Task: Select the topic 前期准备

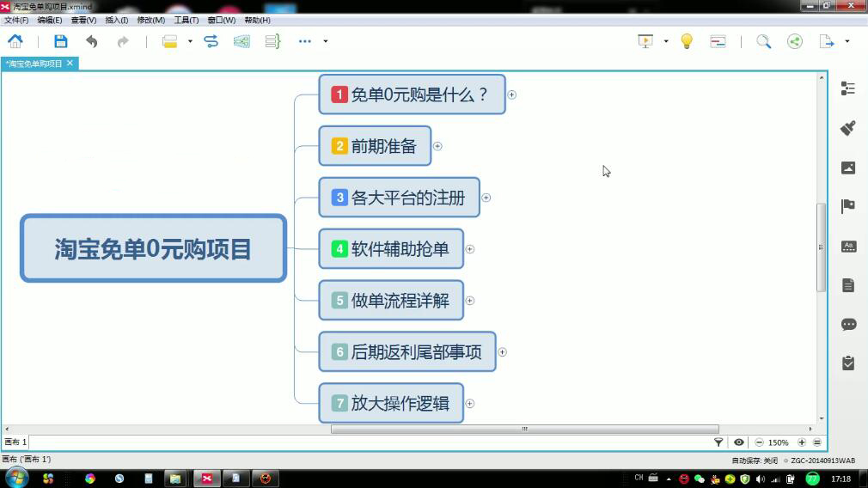Action: click(375, 146)
